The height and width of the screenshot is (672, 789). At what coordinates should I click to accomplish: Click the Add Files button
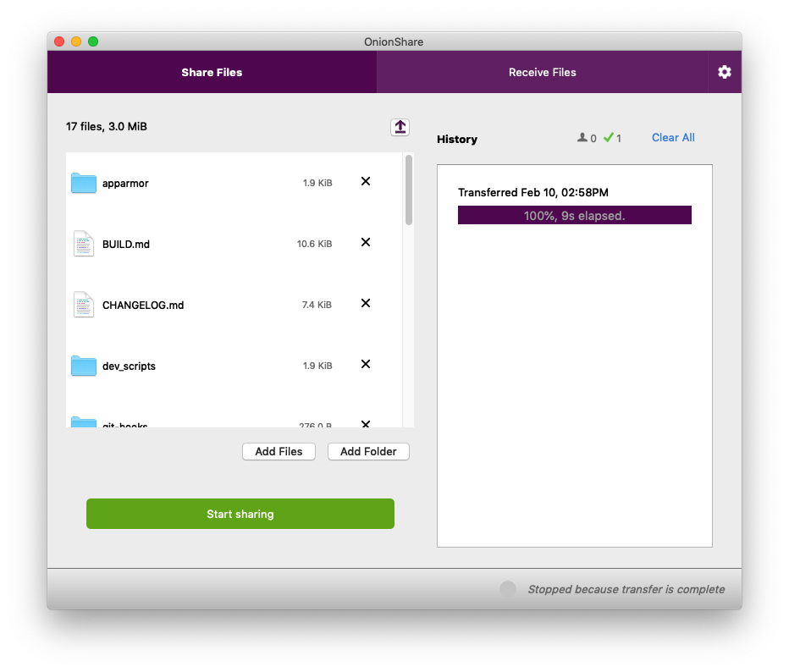(x=279, y=452)
